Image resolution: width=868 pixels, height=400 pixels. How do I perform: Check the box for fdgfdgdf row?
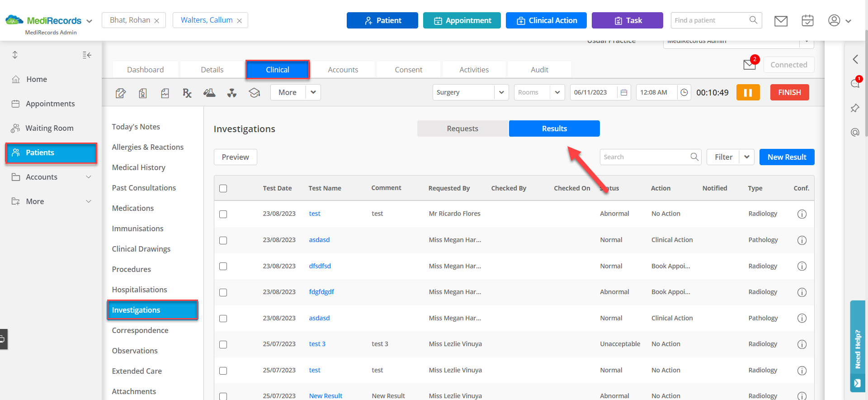click(223, 292)
